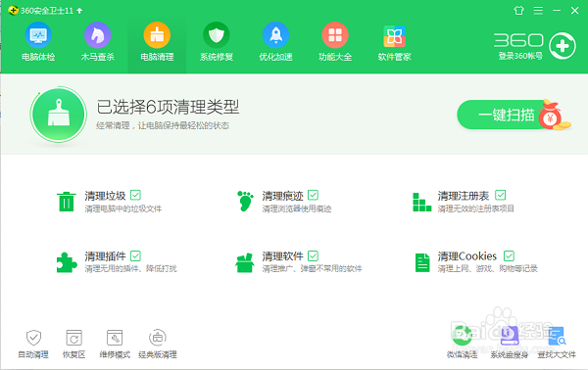This screenshot has height=370, width=588.
Task: Uncheck the 清理Cookies checkbox
Action: [509, 255]
